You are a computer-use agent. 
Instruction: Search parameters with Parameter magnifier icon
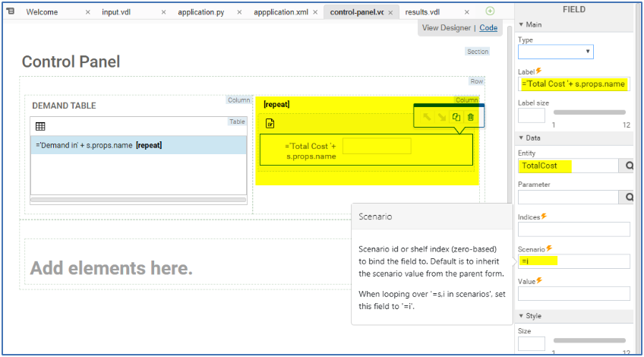628,197
